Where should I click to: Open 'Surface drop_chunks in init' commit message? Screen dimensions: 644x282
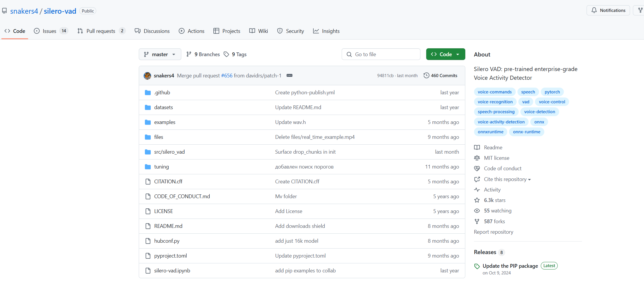click(305, 152)
